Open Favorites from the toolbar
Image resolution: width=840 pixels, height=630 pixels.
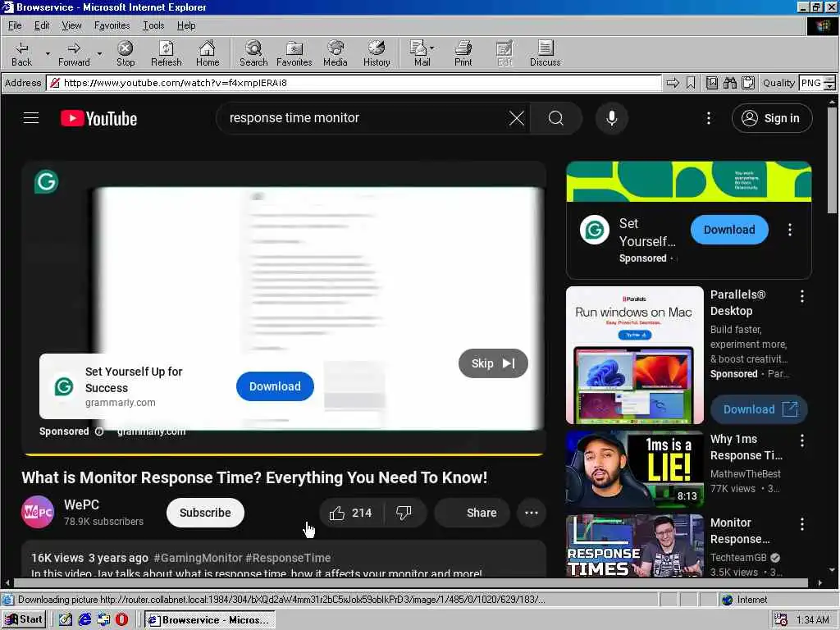(294, 53)
